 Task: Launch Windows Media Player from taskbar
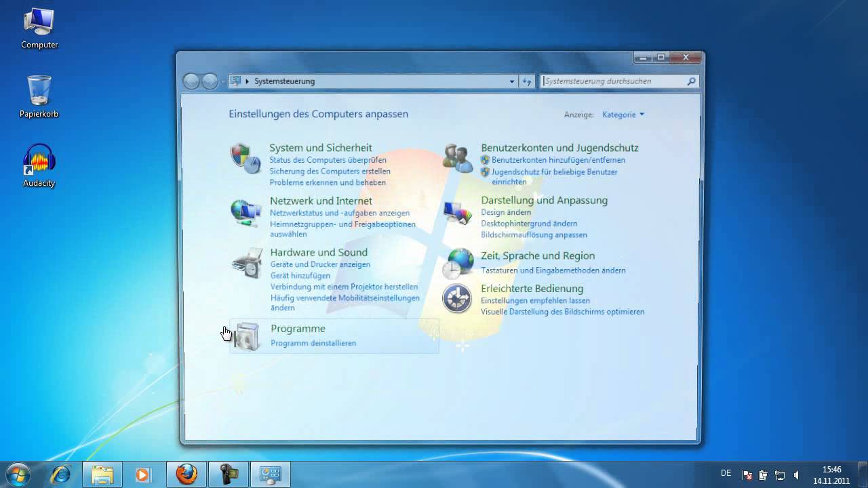tap(143, 474)
